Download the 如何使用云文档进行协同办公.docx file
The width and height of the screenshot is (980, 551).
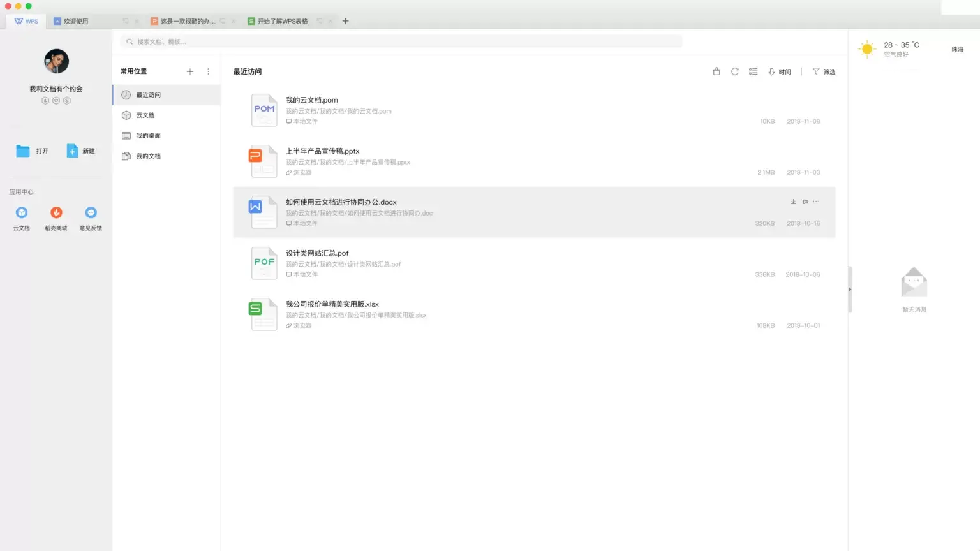(793, 202)
